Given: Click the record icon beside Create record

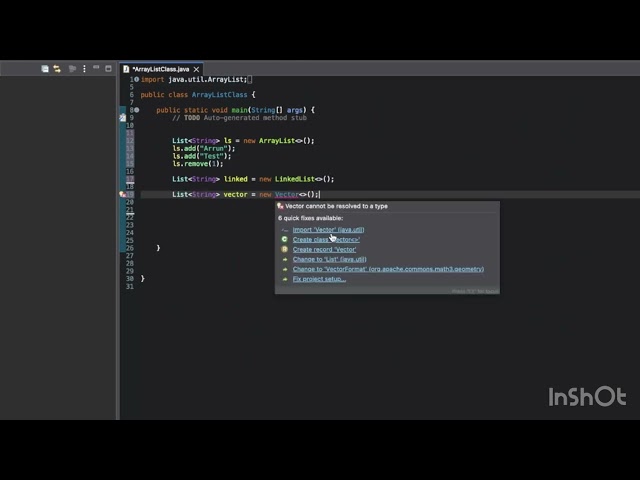Looking at the screenshot, I should click(x=284, y=249).
